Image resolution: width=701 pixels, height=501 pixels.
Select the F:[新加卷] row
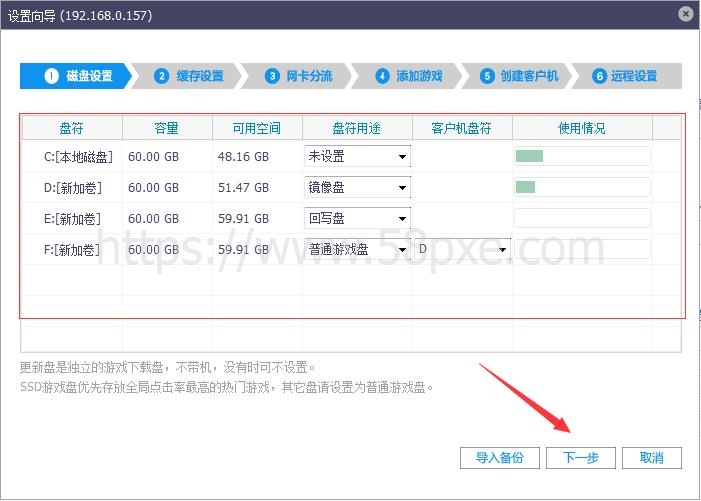coord(351,249)
